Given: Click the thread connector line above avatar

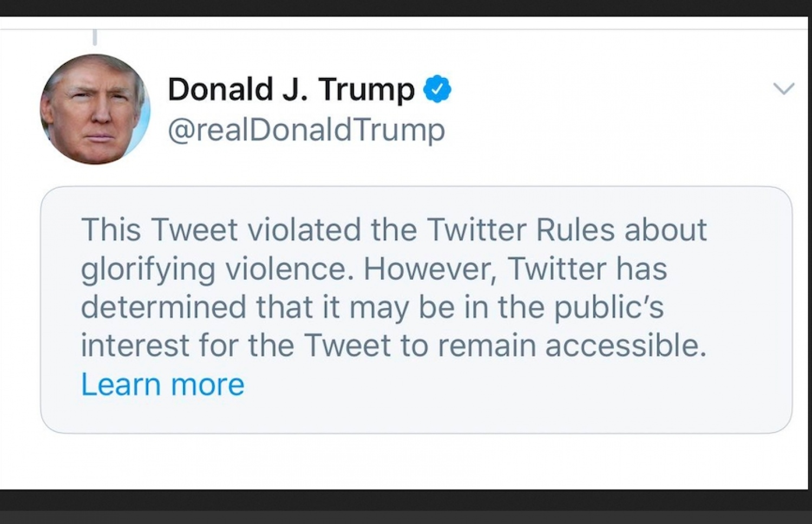Looking at the screenshot, I should pos(95,37).
